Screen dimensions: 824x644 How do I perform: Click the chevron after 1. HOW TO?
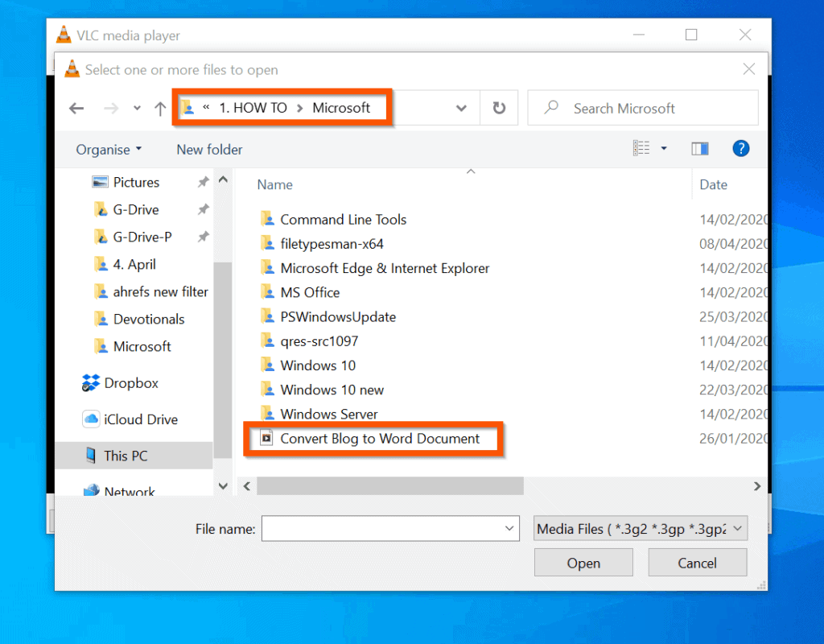click(x=299, y=109)
